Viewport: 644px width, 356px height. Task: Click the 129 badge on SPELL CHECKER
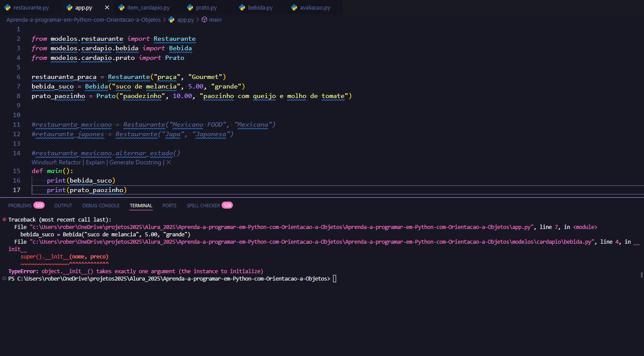[227, 206]
